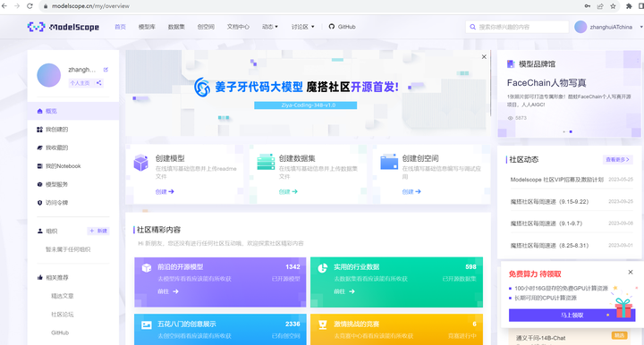Click the share icon next to 个人主页

99,83
